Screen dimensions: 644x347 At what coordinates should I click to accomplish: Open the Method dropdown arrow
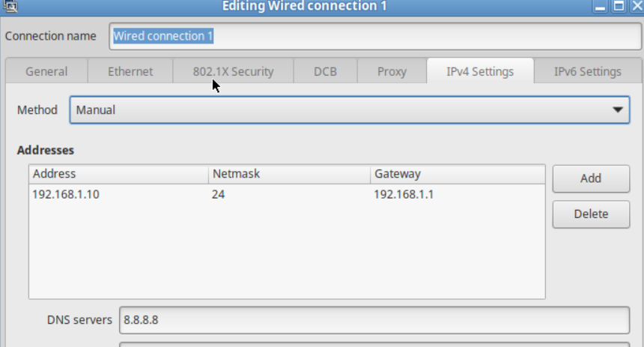click(x=618, y=109)
